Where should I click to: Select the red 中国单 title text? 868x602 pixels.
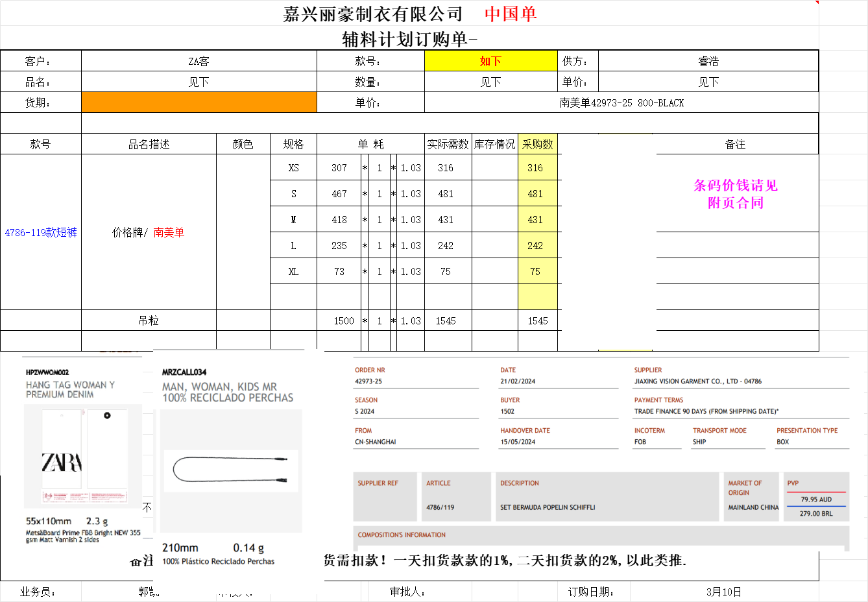point(511,14)
